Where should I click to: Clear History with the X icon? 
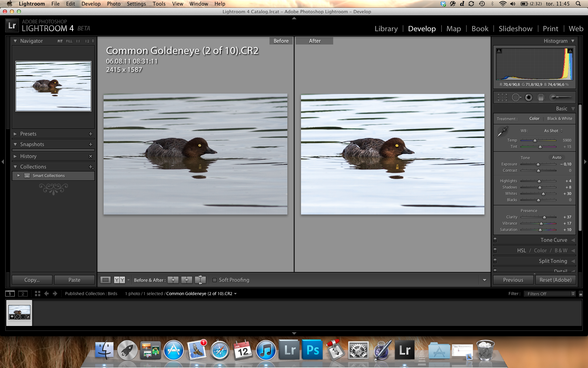tap(91, 156)
